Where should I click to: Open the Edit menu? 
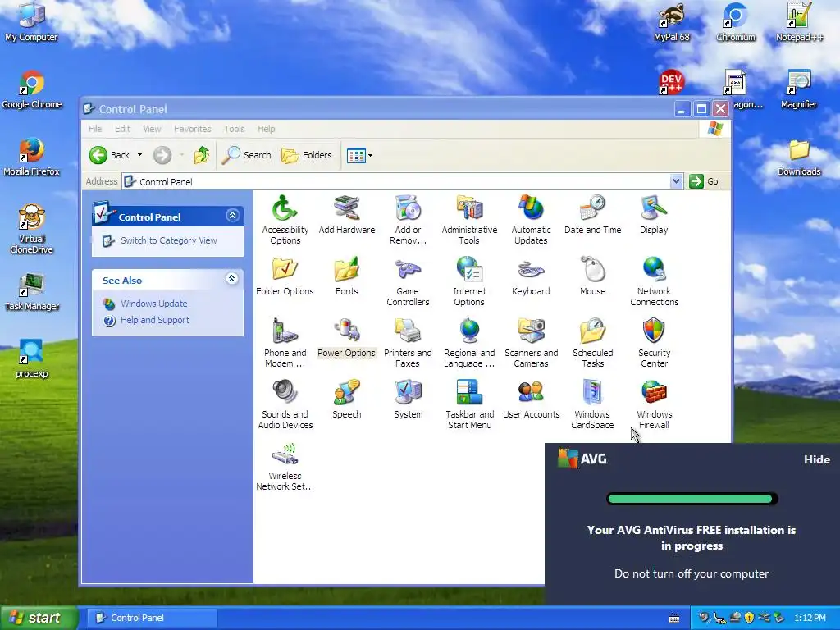point(122,129)
